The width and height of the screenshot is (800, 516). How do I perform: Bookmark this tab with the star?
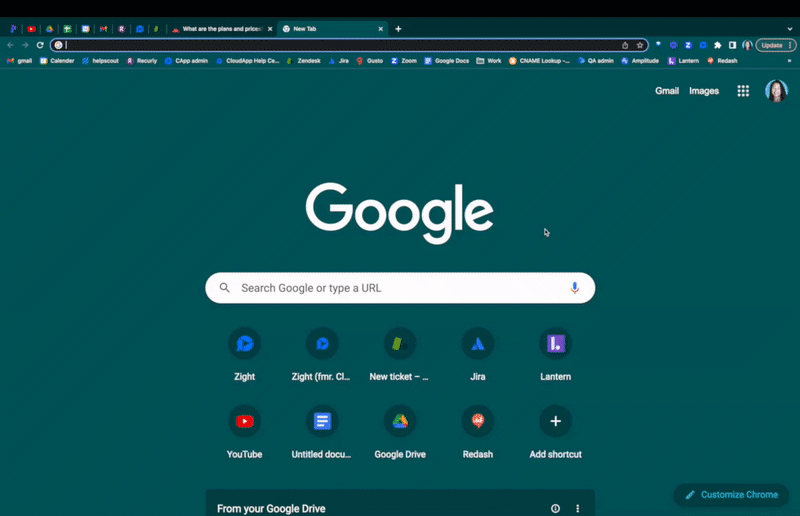pos(640,45)
